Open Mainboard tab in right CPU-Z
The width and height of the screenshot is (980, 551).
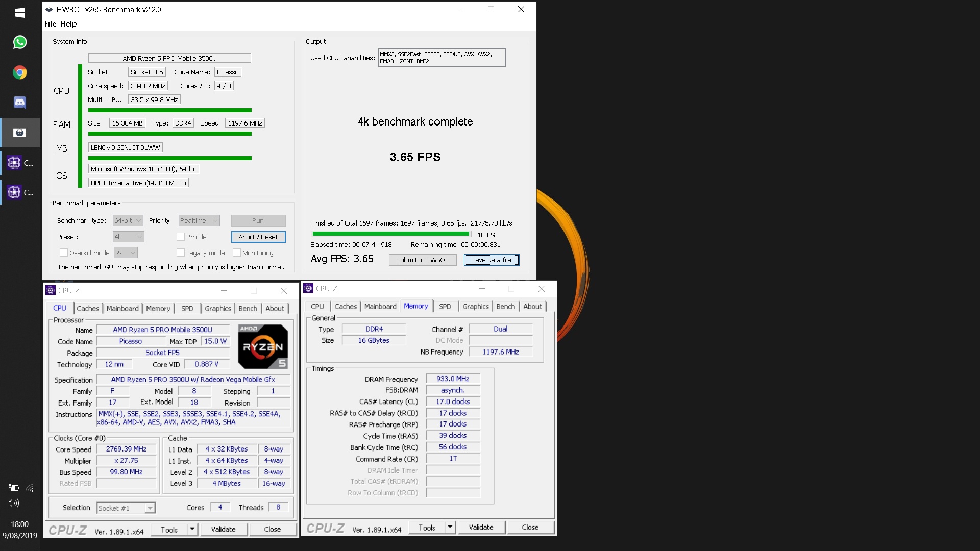click(x=380, y=306)
